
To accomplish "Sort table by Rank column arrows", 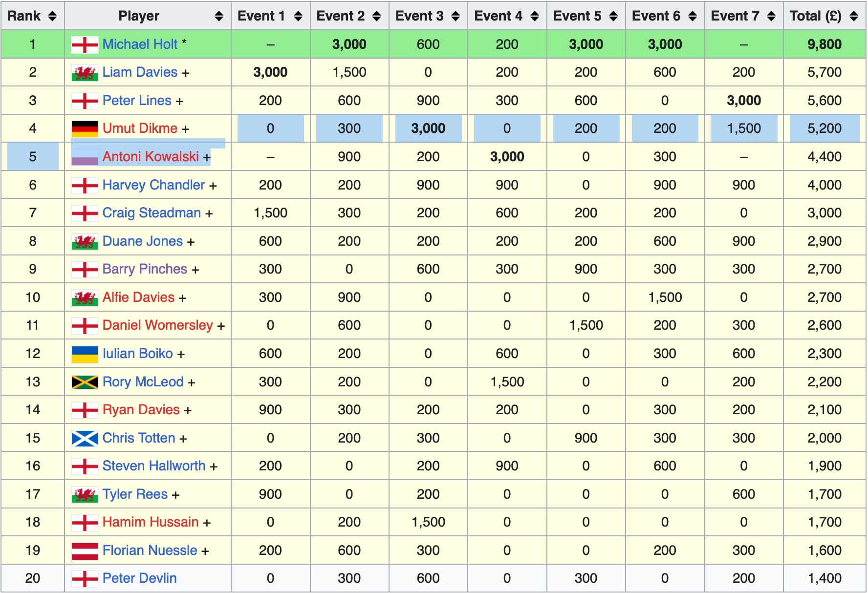I will pyautogui.click(x=52, y=16).
